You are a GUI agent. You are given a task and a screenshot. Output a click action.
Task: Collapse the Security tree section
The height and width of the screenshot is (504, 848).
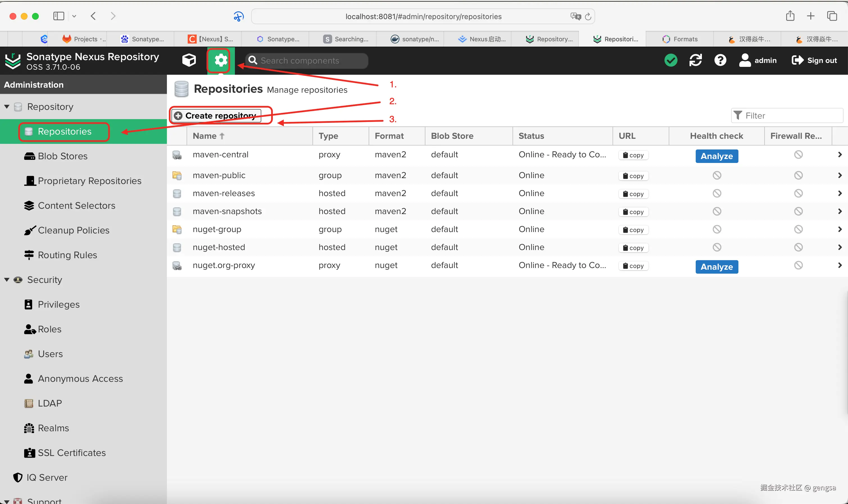pyautogui.click(x=7, y=280)
